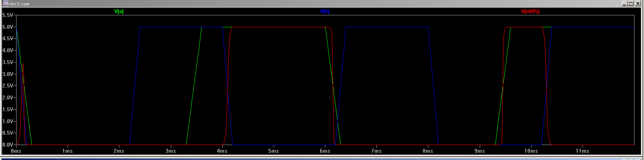Click the 3ms time axis label

click(x=170, y=151)
